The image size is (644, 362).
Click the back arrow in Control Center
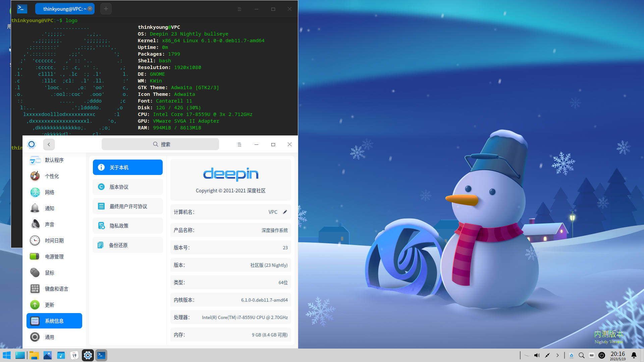pos(49,144)
